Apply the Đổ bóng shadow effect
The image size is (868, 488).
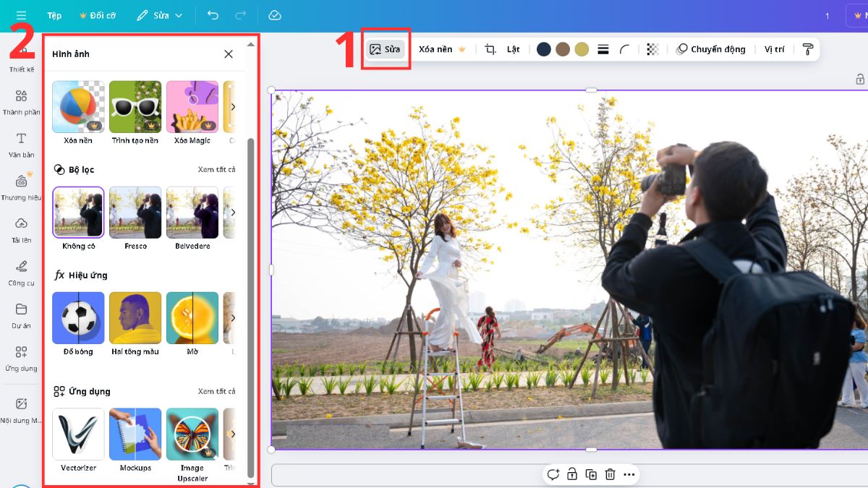point(78,318)
